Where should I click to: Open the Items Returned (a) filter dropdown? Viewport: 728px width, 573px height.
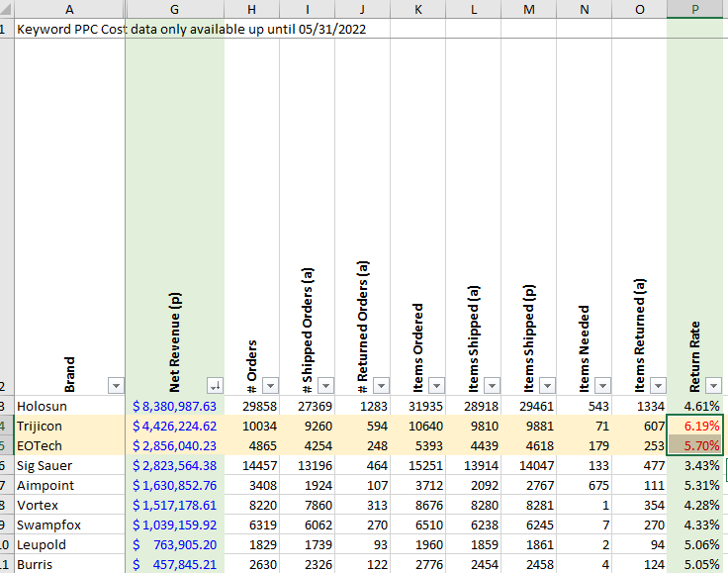[x=658, y=385]
